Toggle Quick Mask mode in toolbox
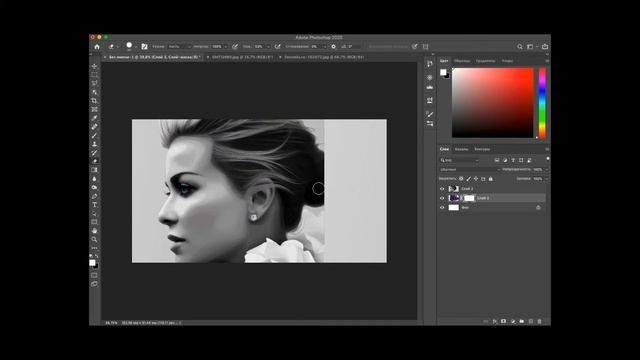This screenshot has width=640, height=360. click(94, 276)
